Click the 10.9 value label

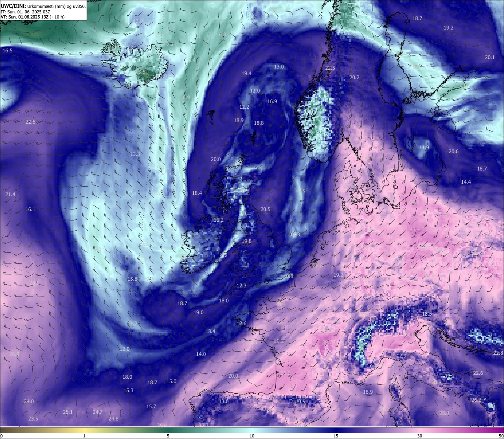pos(300,401)
